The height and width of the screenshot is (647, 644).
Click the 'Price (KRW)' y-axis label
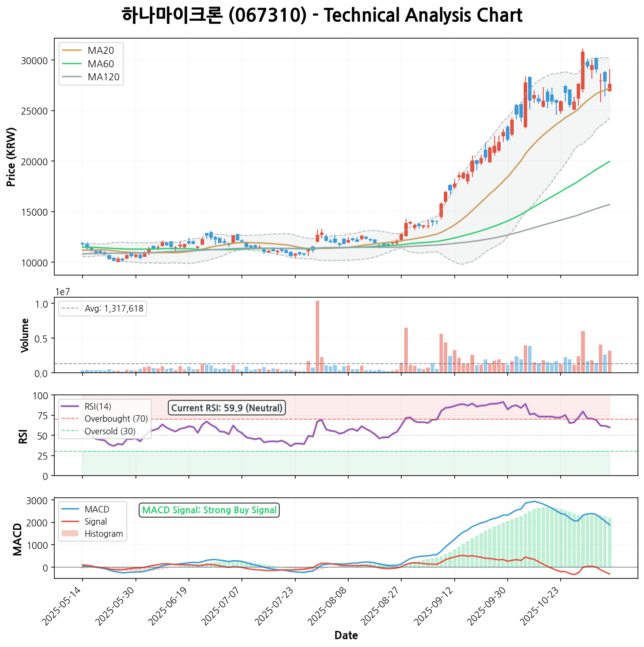coord(12,157)
